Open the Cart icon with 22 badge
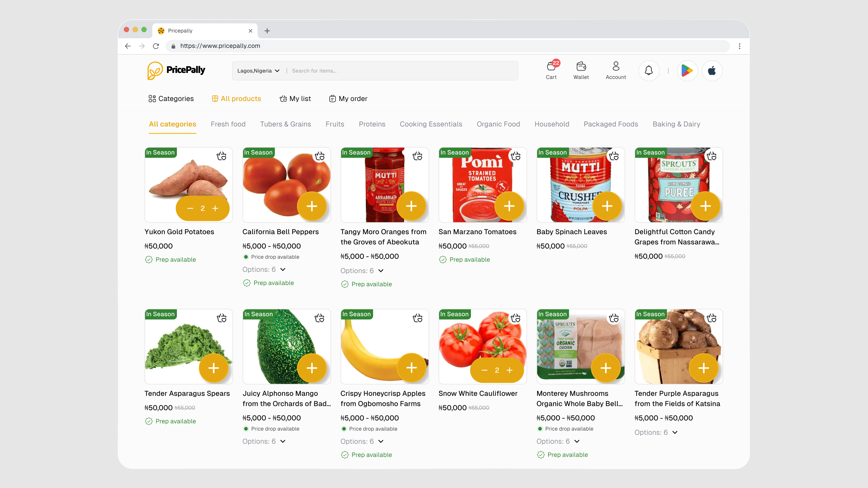 [x=551, y=70]
